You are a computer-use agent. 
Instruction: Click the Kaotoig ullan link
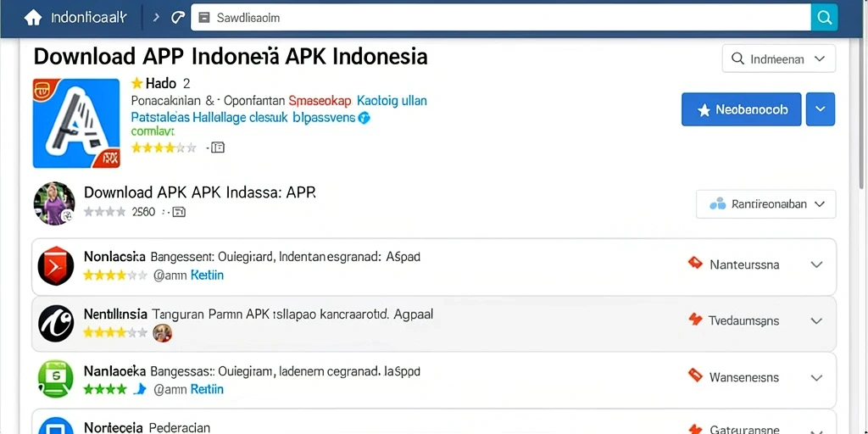click(x=392, y=102)
